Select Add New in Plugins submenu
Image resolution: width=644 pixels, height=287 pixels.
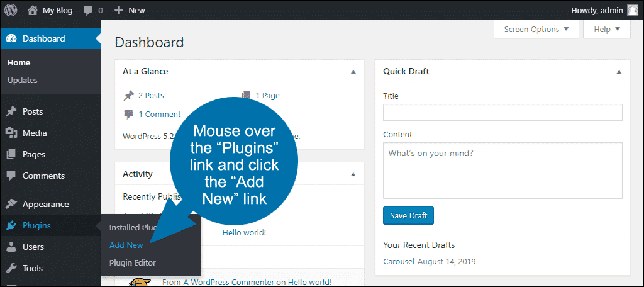point(126,245)
